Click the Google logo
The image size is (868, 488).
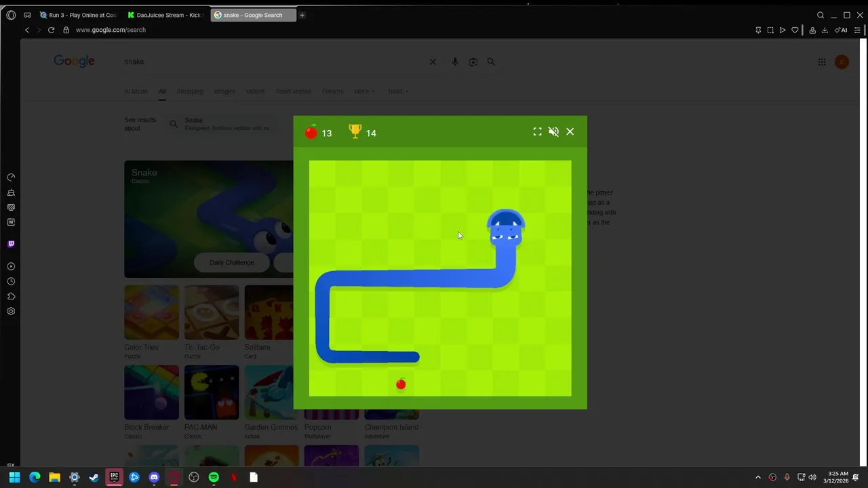point(74,61)
